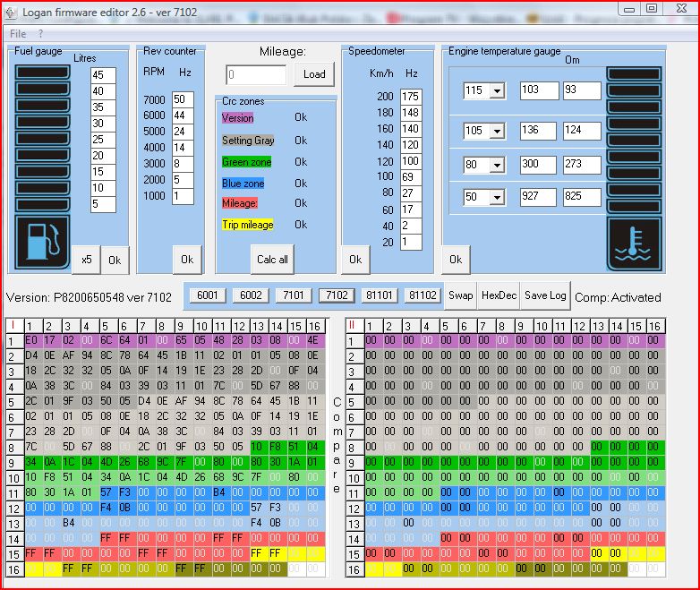
Task: Click the 1000 RPM Hz field
Action: 183,196
